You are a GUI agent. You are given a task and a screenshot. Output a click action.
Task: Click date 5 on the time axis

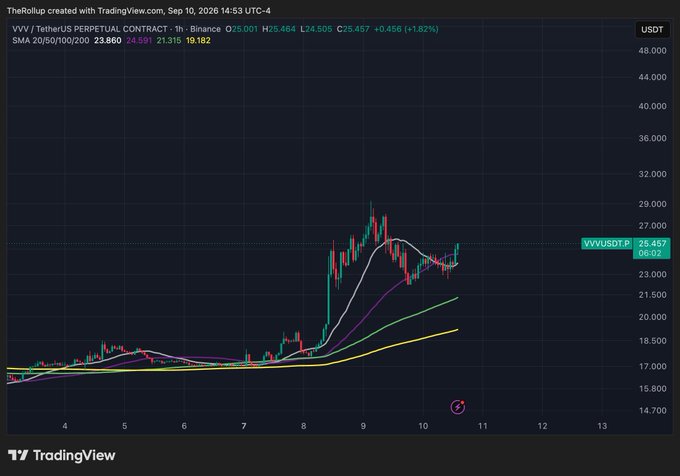(124, 426)
